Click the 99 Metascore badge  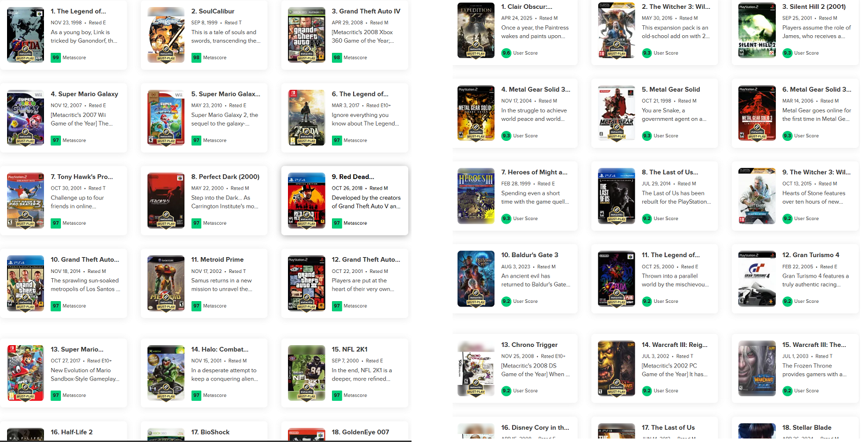pyautogui.click(x=56, y=58)
